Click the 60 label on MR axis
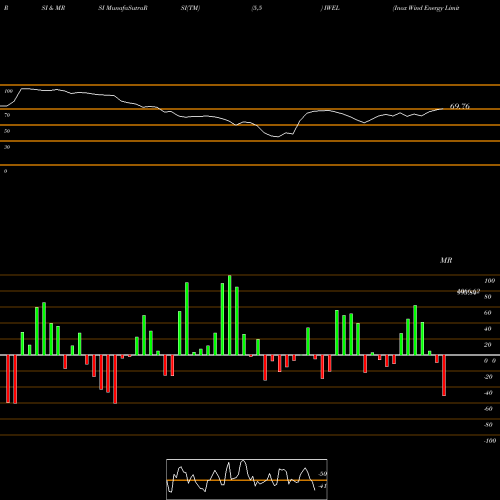 coord(488,313)
